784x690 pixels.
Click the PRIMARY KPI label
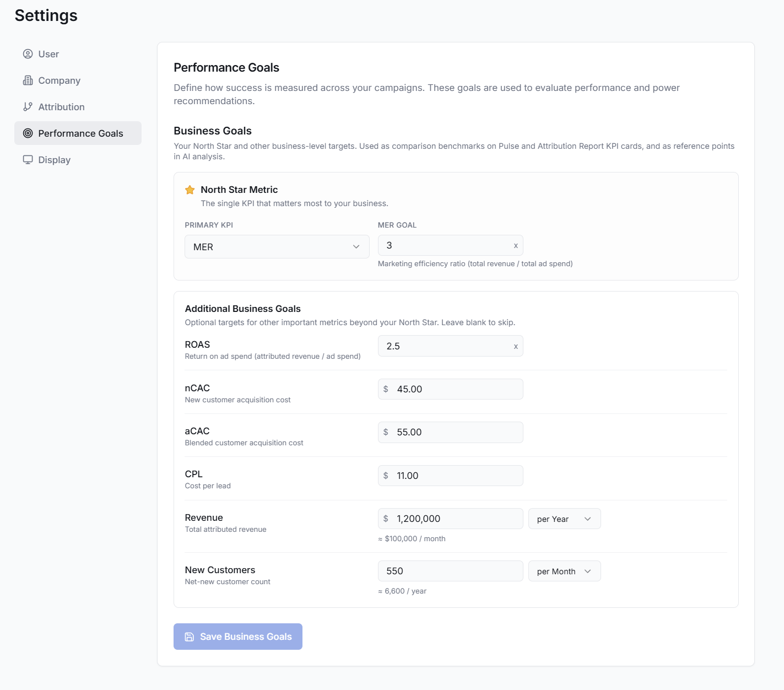(x=209, y=225)
